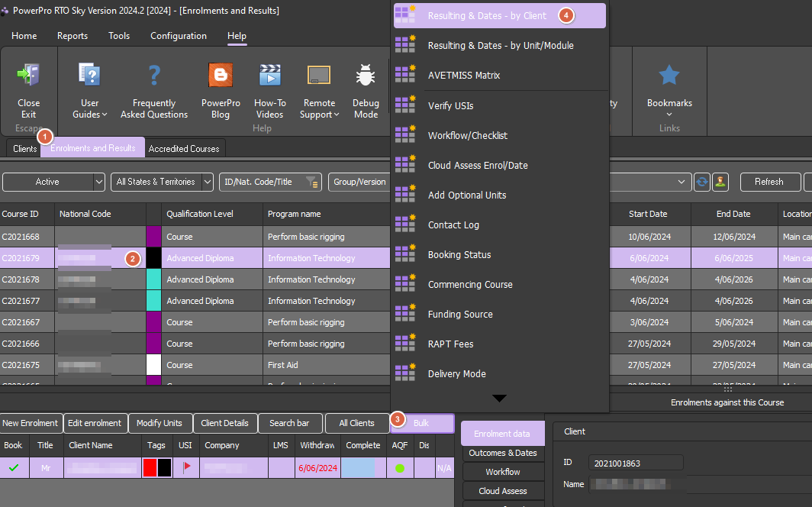Open the Tools menu
This screenshot has width=812, height=507.
coord(118,36)
